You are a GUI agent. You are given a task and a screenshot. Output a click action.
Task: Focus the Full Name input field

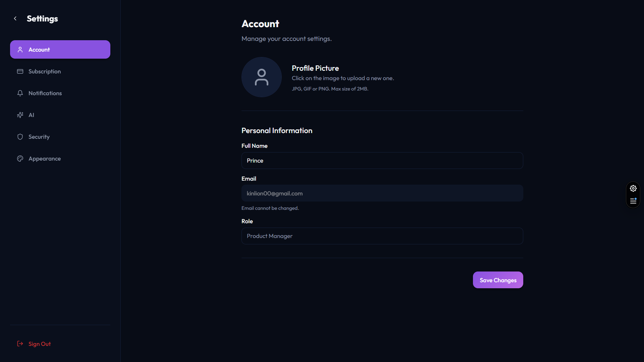[x=382, y=161]
